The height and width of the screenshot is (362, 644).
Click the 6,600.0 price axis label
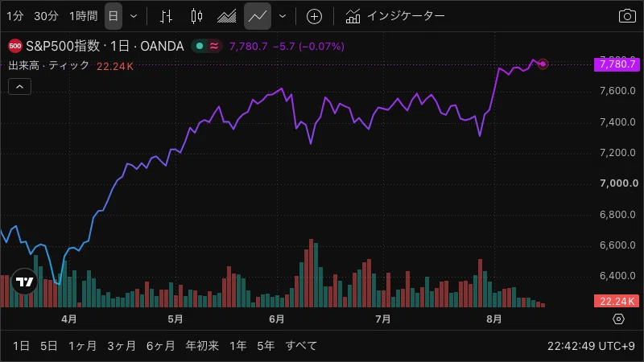tap(617, 245)
